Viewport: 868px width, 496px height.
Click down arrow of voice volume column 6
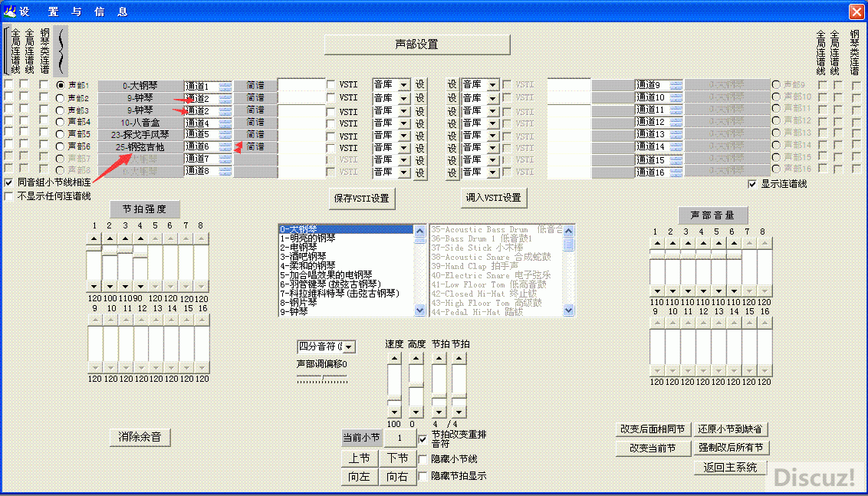coord(734,291)
